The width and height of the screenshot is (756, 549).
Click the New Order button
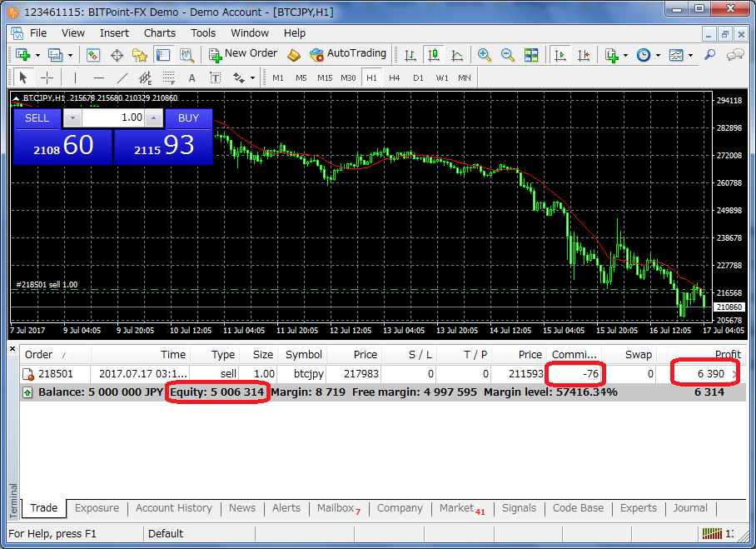point(242,54)
